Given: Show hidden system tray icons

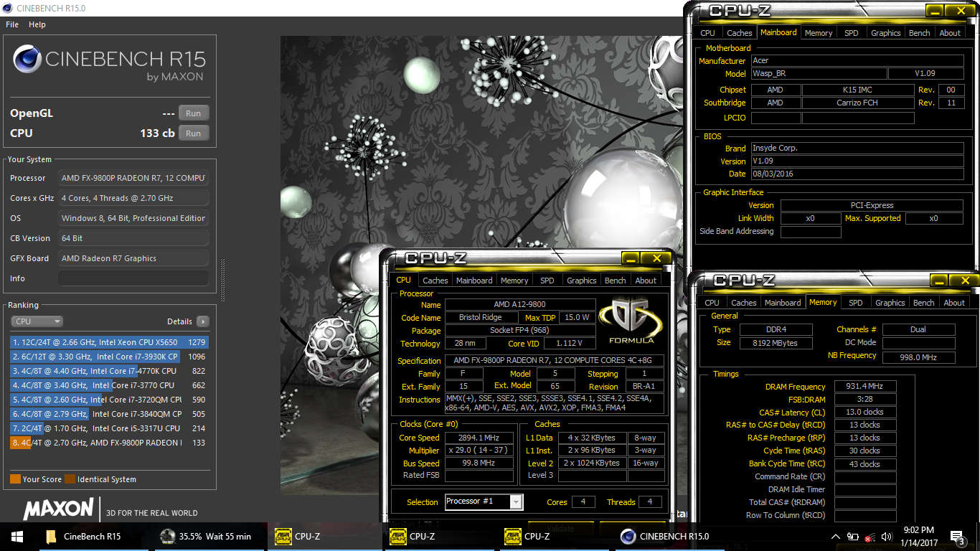Looking at the screenshot, I should [836, 537].
